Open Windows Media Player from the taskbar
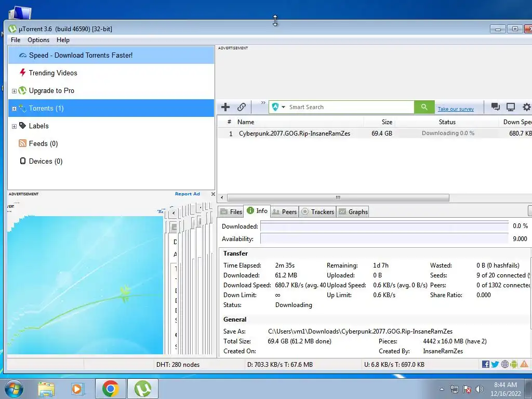532x399 pixels. [77, 389]
